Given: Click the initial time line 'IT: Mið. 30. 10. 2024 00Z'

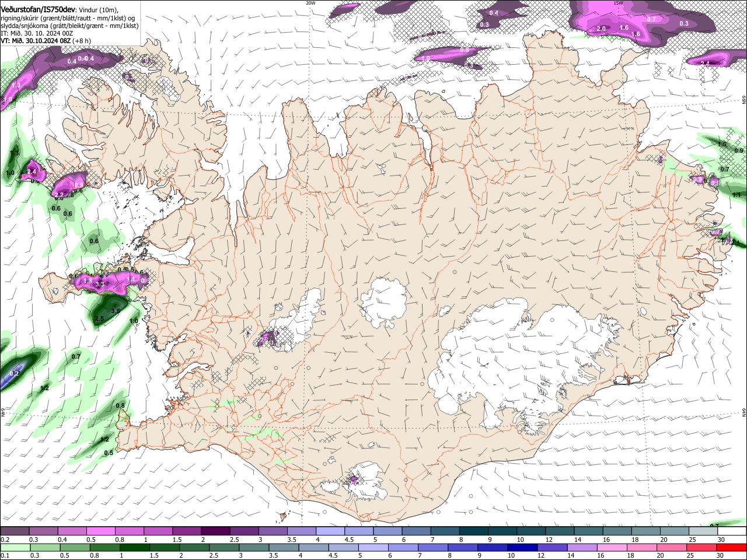Looking at the screenshot, I should point(37,33).
